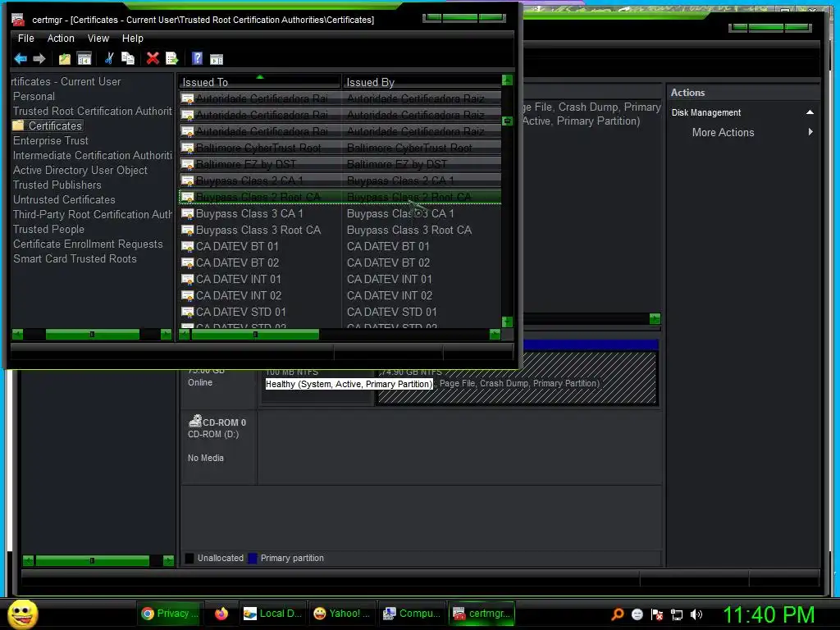Expand More Actions arrow in Actions pane
Image resolution: width=840 pixels, height=630 pixels.
810,132
